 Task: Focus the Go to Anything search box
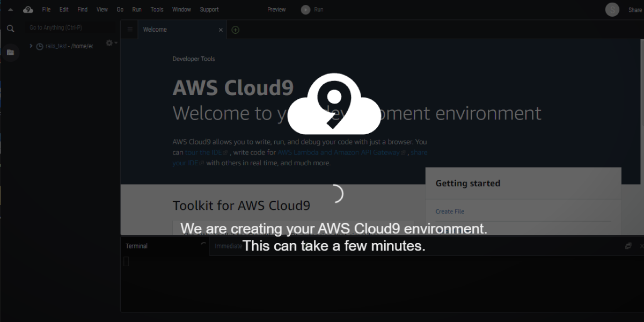tap(71, 27)
